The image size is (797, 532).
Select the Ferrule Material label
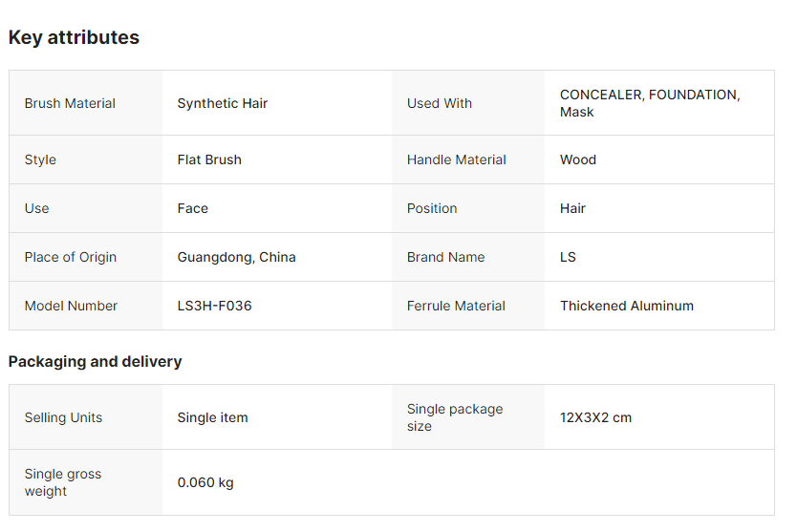(456, 306)
